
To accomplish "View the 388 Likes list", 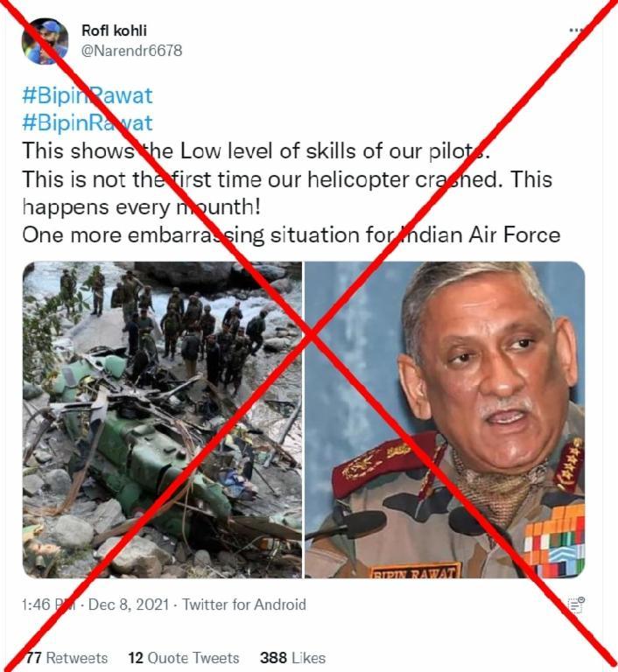I will pos(292,657).
